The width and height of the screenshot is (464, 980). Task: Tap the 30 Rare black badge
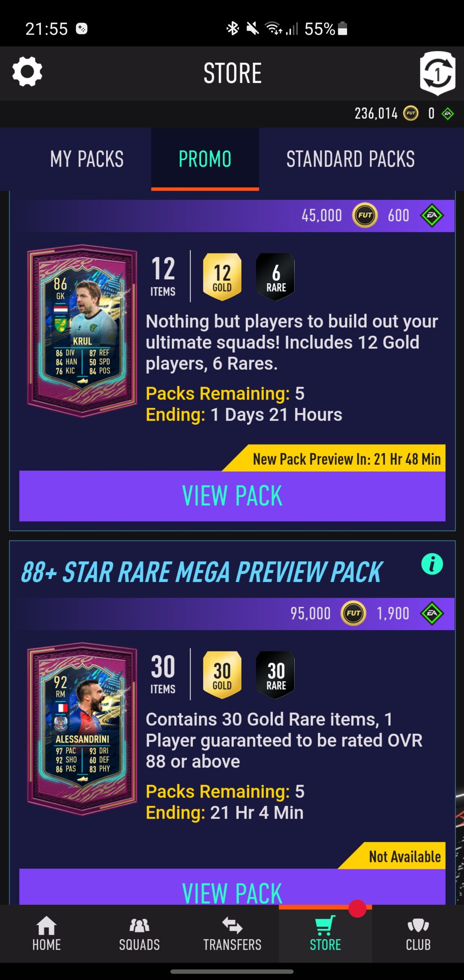pos(276,675)
